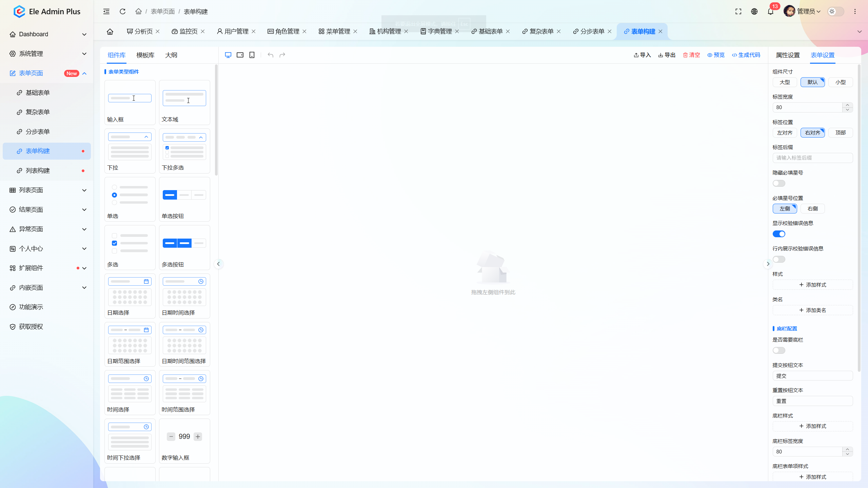Click the page refresh icon
The height and width of the screenshot is (488, 868).
click(123, 12)
